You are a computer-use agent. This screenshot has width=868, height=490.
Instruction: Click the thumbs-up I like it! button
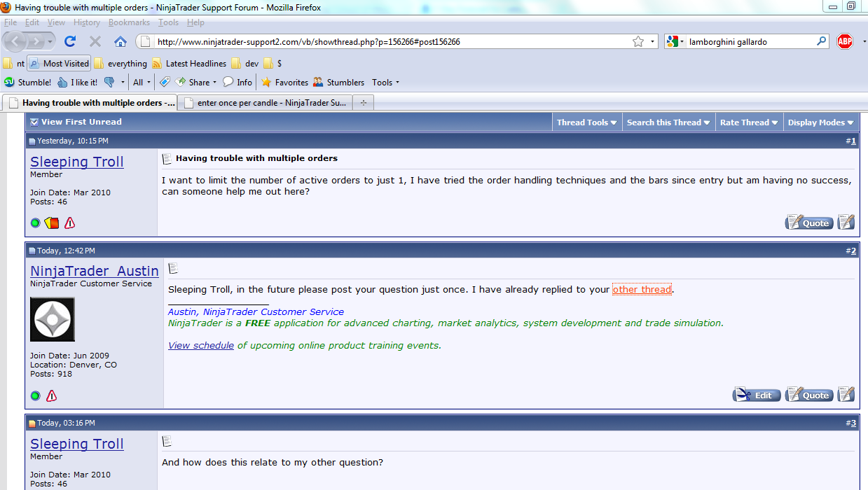[78, 82]
